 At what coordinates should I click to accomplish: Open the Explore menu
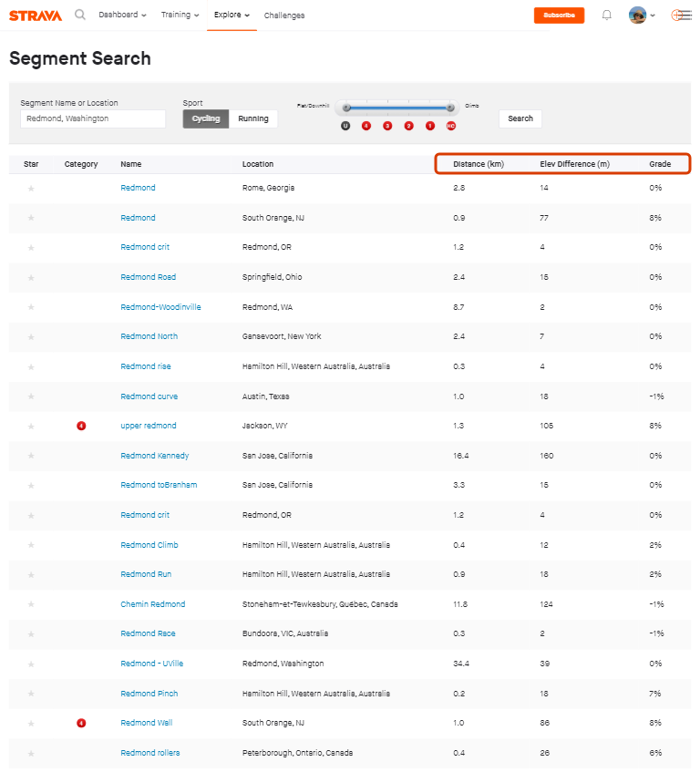point(232,15)
